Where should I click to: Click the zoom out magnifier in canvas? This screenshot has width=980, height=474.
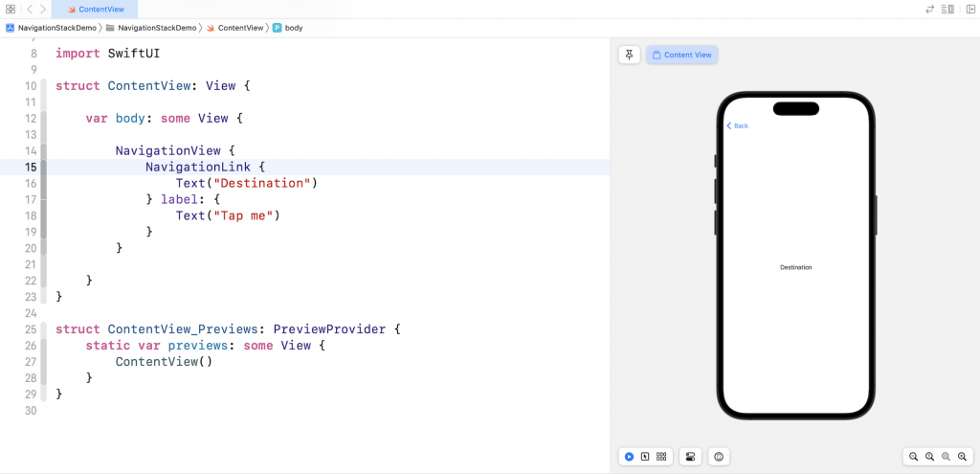pyautogui.click(x=914, y=457)
